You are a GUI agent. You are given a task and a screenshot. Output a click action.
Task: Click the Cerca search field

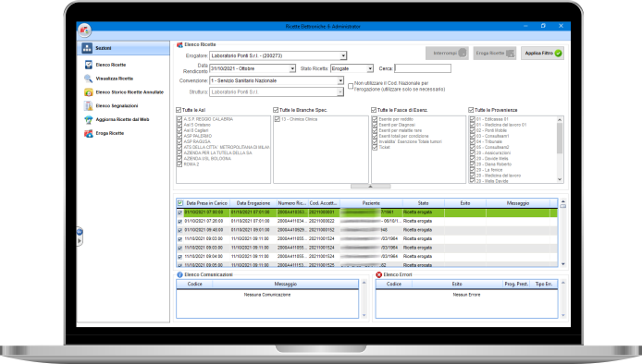423,68
